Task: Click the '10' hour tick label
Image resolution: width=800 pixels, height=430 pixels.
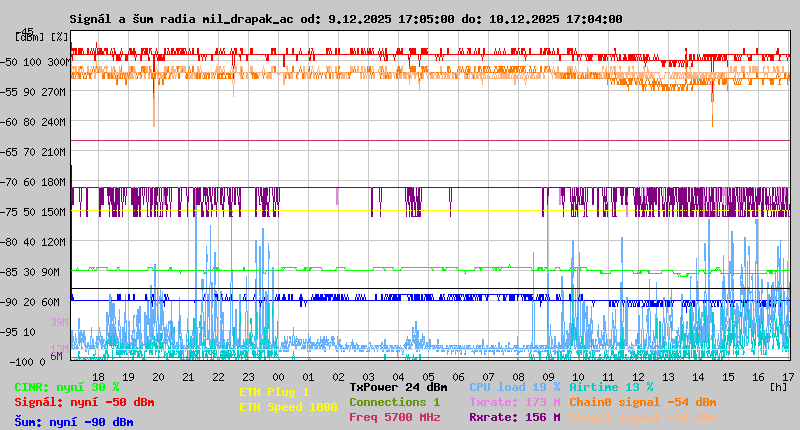Action: (578, 377)
